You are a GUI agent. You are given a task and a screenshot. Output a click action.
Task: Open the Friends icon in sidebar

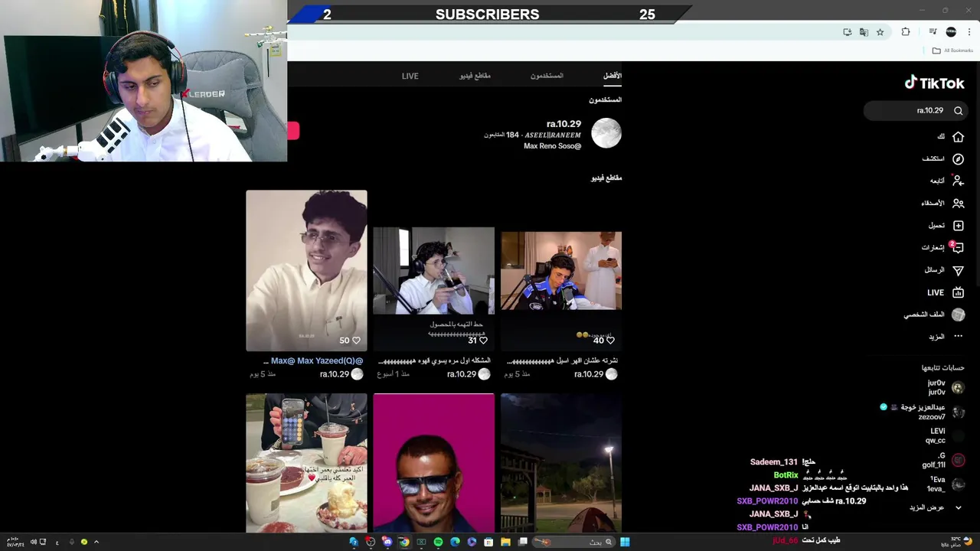pos(958,203)
